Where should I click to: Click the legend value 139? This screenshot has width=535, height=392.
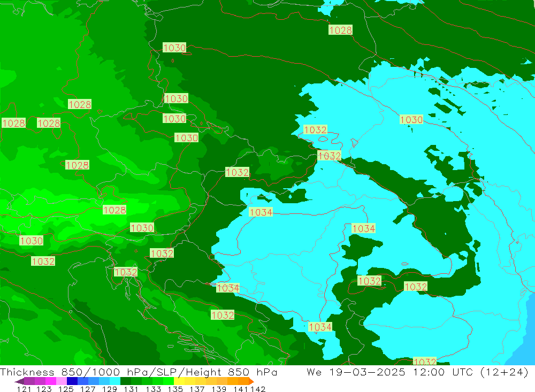[x=219, y=389]
